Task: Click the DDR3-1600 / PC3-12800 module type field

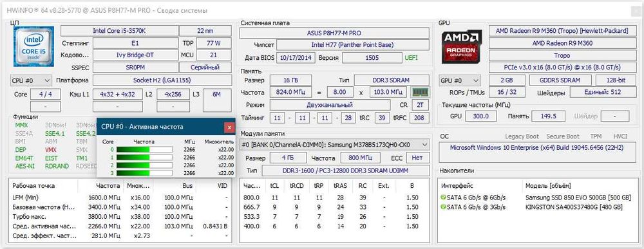Action: point(345,171)
